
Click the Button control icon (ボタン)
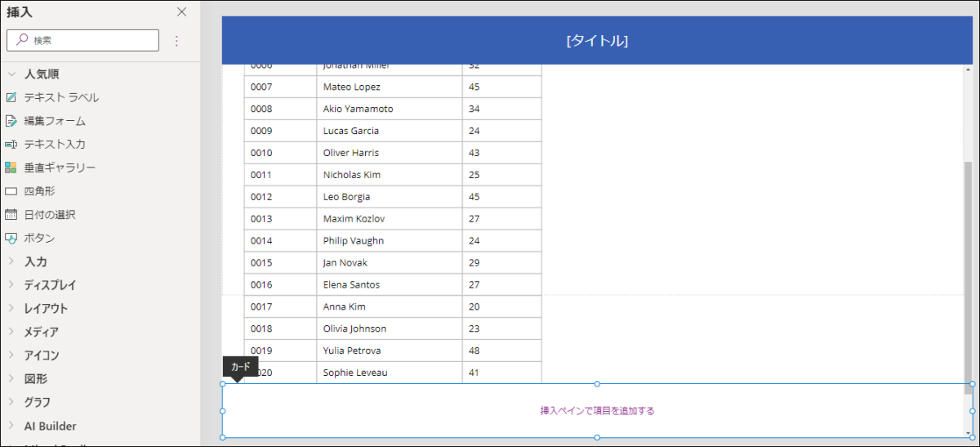point(11,238)
